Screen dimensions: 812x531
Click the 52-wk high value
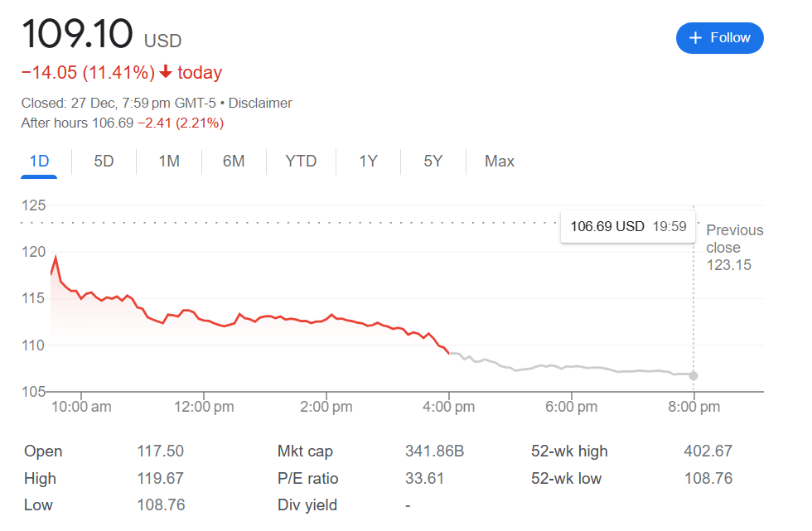coord(708,451)
